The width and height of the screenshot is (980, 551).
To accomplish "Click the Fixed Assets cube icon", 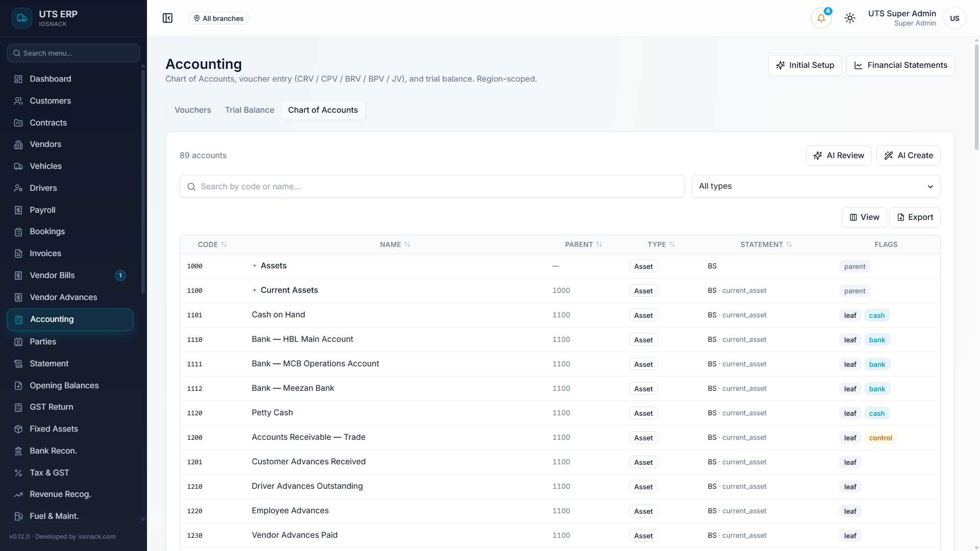I will pyautogui.click(x=18, y=429).
